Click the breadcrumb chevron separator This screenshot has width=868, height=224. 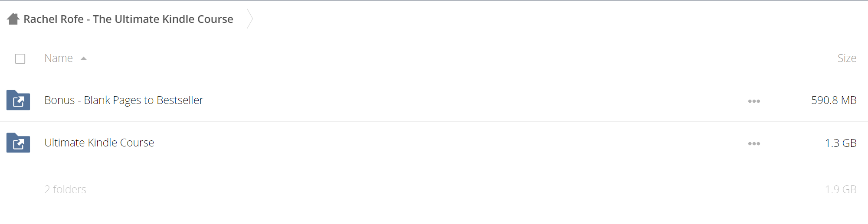[x=250, y=19]
